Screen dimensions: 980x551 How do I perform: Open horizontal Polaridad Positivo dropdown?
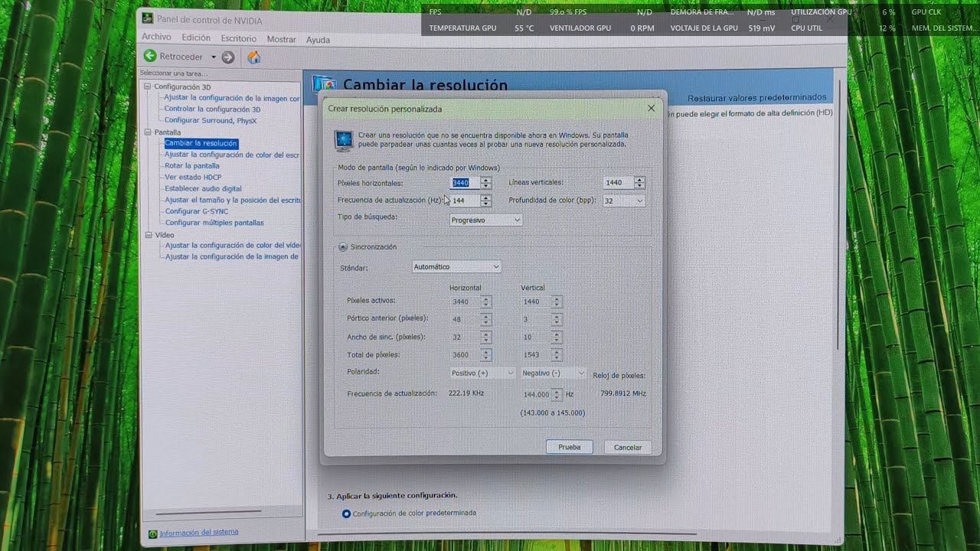pyautogui.click(x=482, y=373)
